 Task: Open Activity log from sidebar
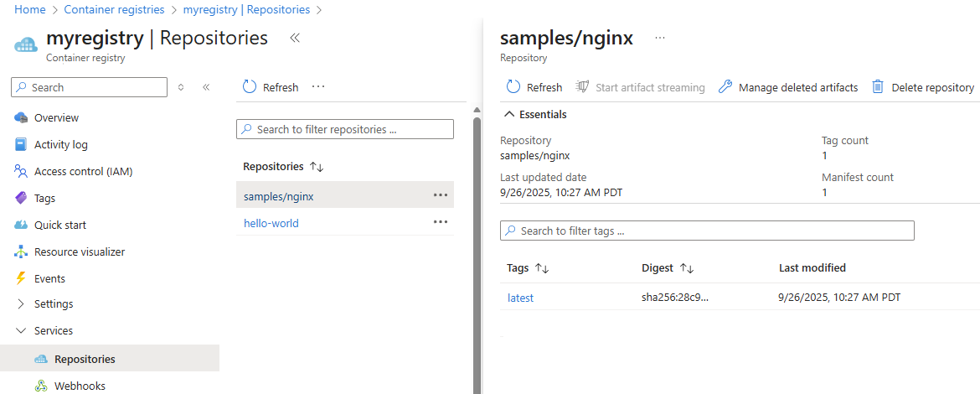pyautogui.click(x=60, y=144)
